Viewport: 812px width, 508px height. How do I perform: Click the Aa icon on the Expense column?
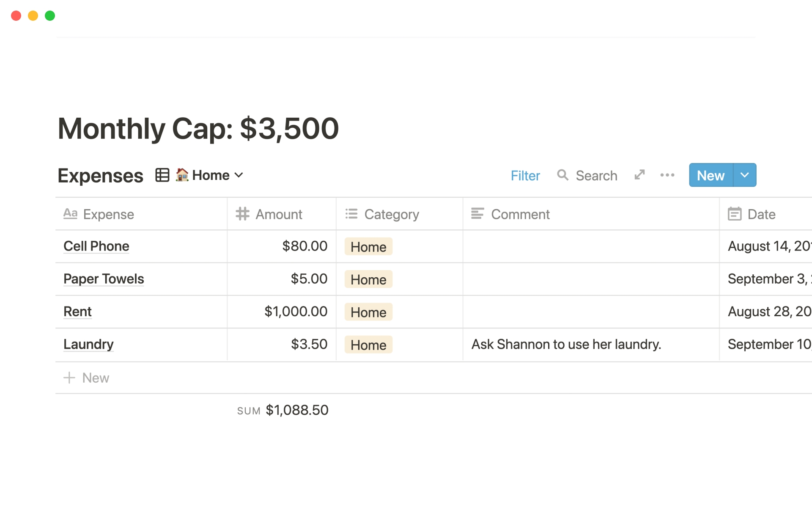click(x=71, y=214)
